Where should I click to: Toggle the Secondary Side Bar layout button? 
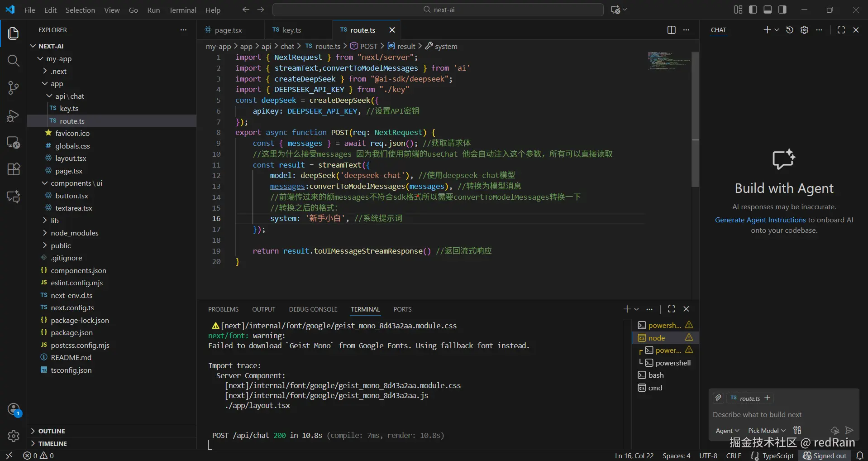(782, 10)
